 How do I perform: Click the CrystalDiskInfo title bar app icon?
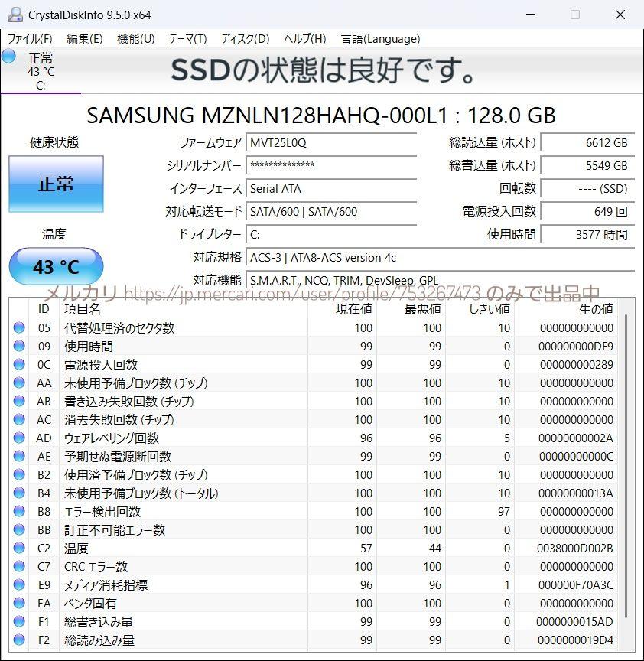coord(15,15)
